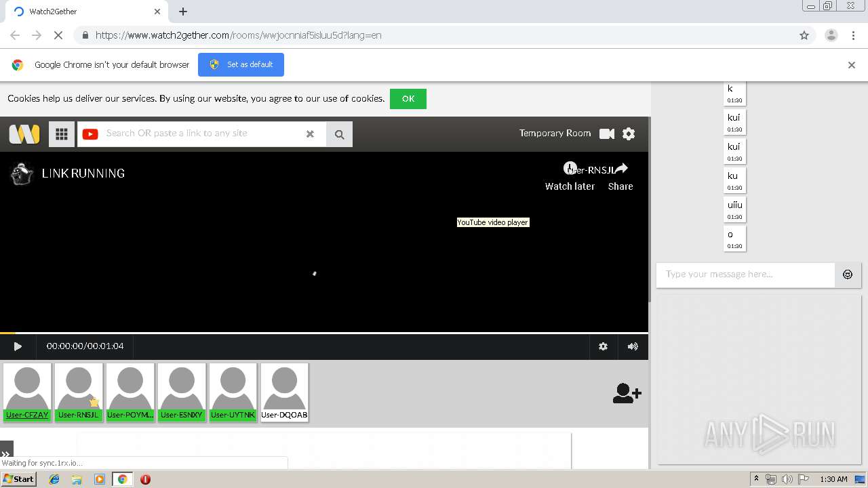This screenshot has height=488, width=868.
Task: Show hidden system tray icons
Action: (x=756, y=479)
